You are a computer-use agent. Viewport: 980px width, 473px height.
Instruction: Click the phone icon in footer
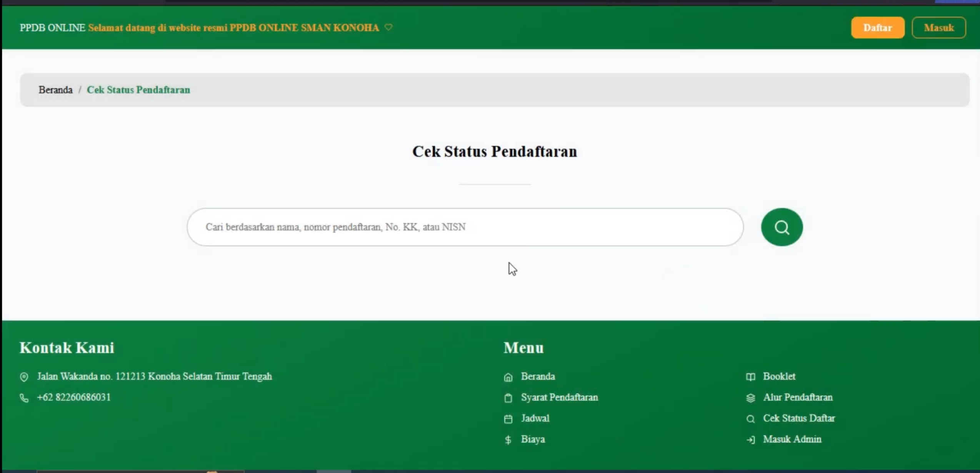point(24,398)
